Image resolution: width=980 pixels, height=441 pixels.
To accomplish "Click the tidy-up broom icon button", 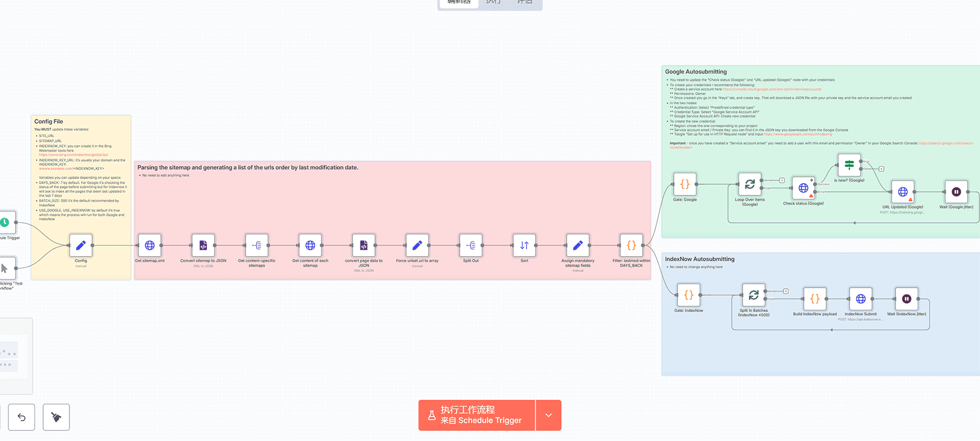I will click(x=56, y=417).
